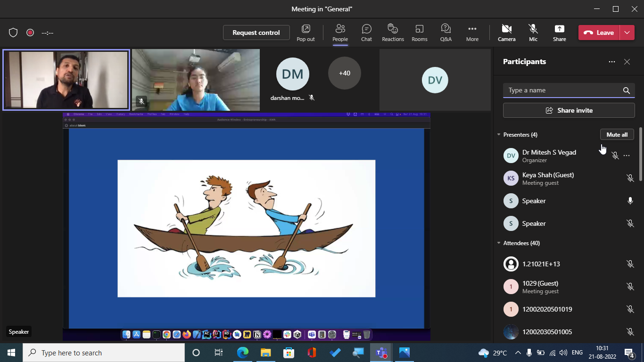Toggle the People participants pane
Screen dimensions: 644x362
pyautogui.click(x=340, y=33)
